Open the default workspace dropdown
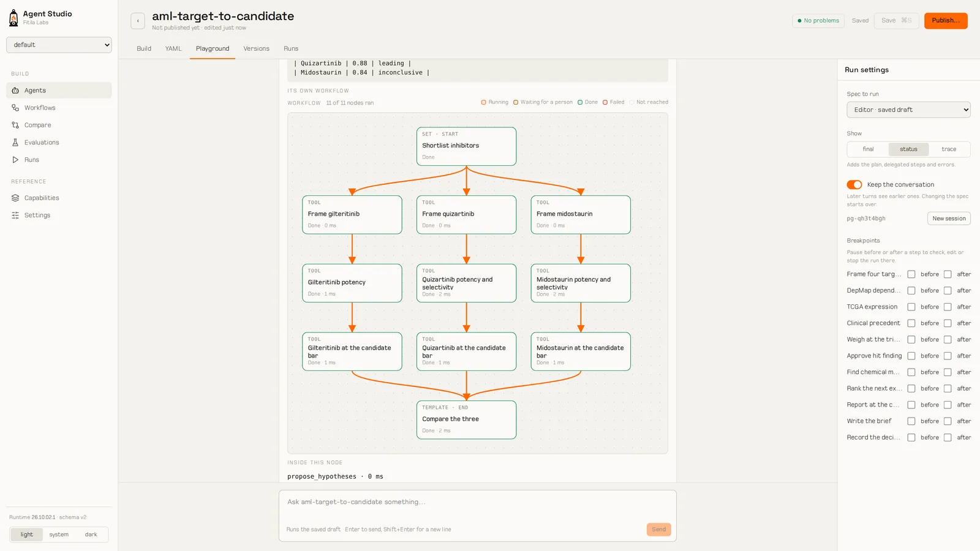 click(59, 45)
